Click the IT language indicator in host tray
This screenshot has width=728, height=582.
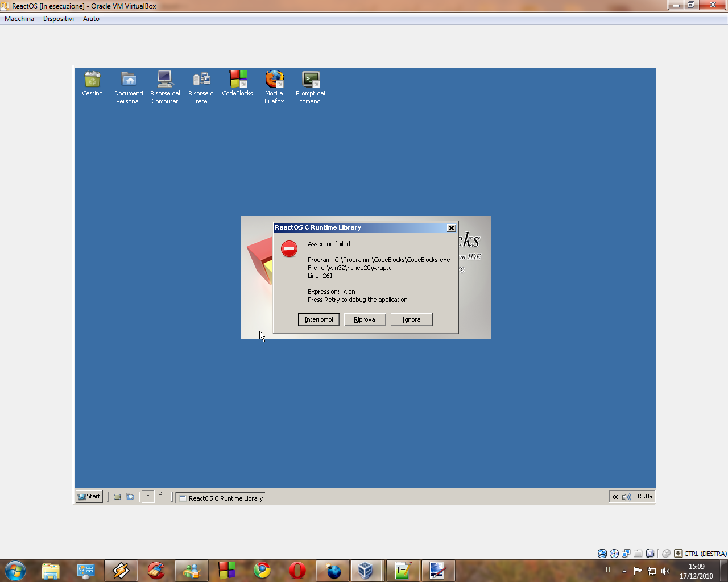tap(609, 569)
